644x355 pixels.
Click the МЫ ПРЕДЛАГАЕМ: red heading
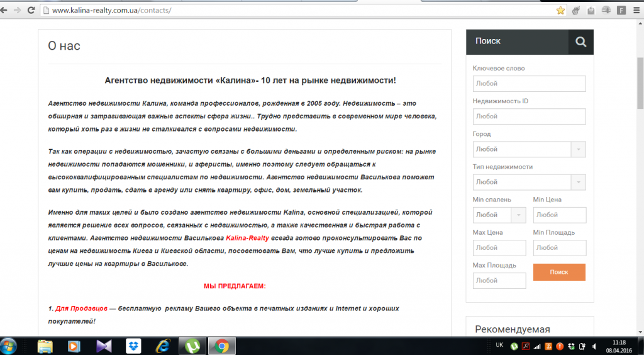coord(235,286)
